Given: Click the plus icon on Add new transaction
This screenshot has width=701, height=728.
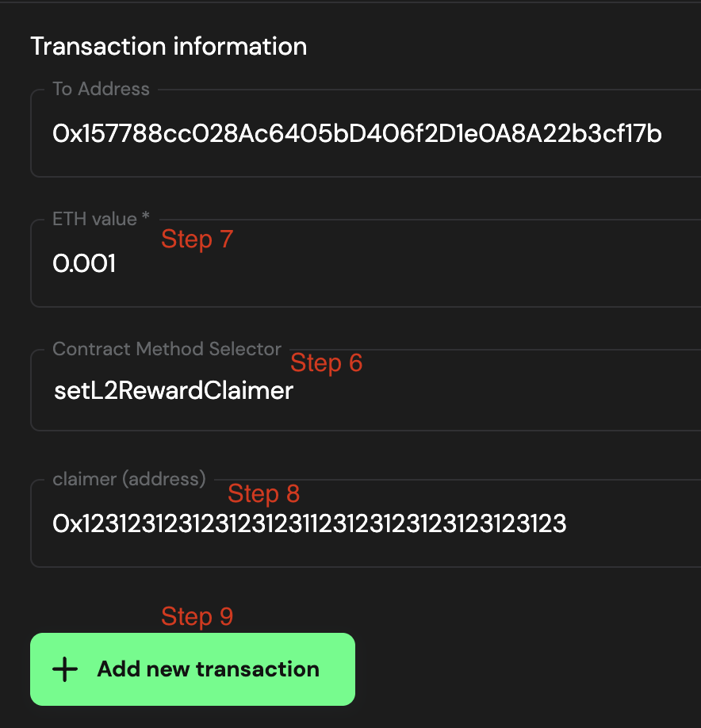Looking at the screenshot, I should (64, 669).
